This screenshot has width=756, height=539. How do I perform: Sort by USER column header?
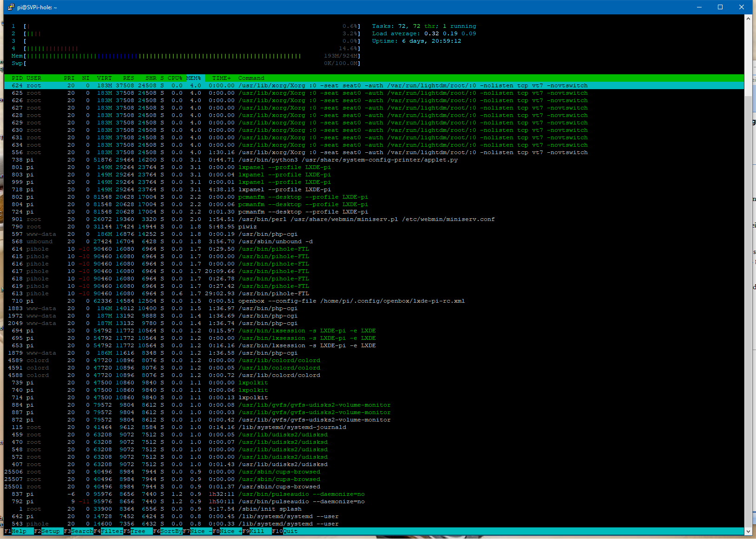34,78
